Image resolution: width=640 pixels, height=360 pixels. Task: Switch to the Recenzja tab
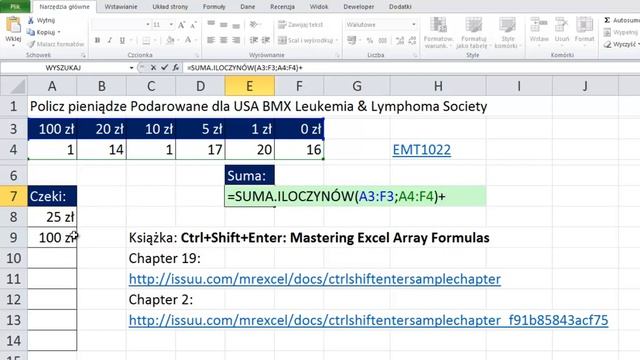click(282, 7)
